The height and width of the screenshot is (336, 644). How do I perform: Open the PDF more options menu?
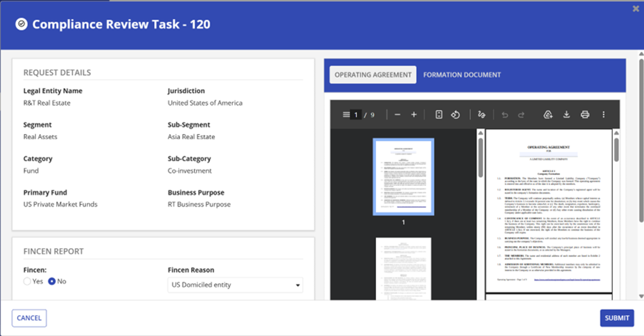coord(604,115)
